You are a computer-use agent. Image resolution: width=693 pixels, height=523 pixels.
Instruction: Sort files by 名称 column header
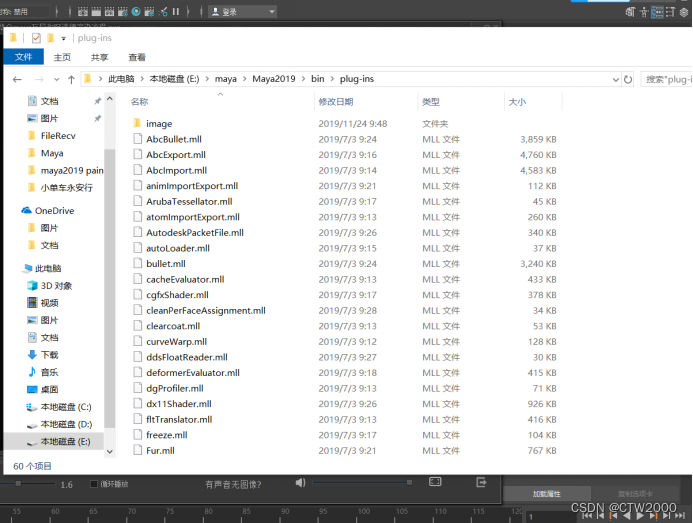[140, 102]
